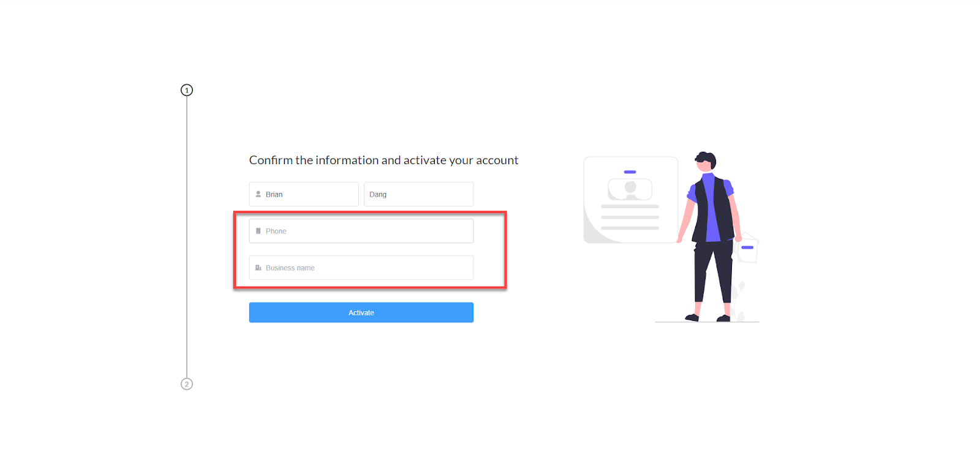This screenshot has width=980, height=474.
Task: Click the step 1 circle marker
Action: click(187, 90)
